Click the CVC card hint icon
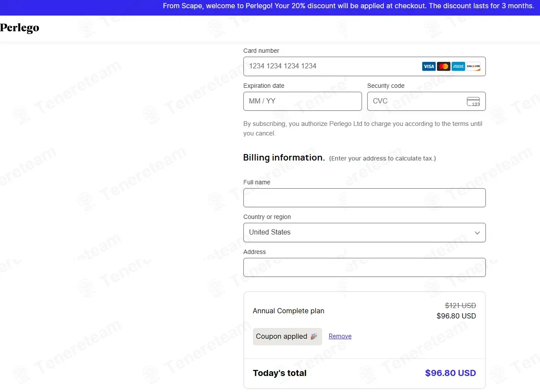Image resolution: width=540 pixels, height=392 pixels. tap(473, 102)
